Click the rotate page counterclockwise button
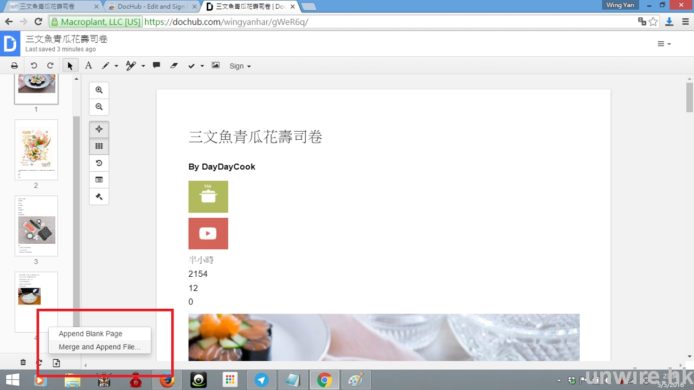Image resolution: width=694 pixels, height=390 pixels. [x=99, y=163]
